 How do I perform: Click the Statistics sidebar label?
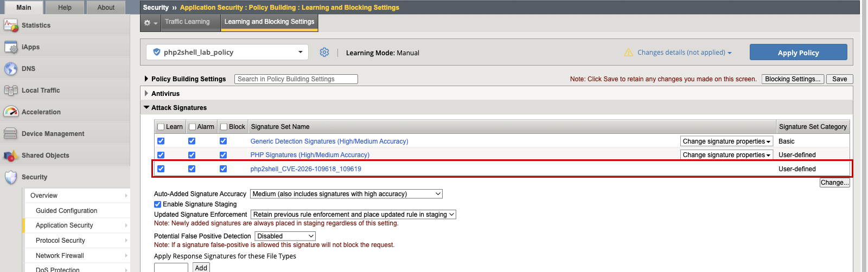point(36,25)
